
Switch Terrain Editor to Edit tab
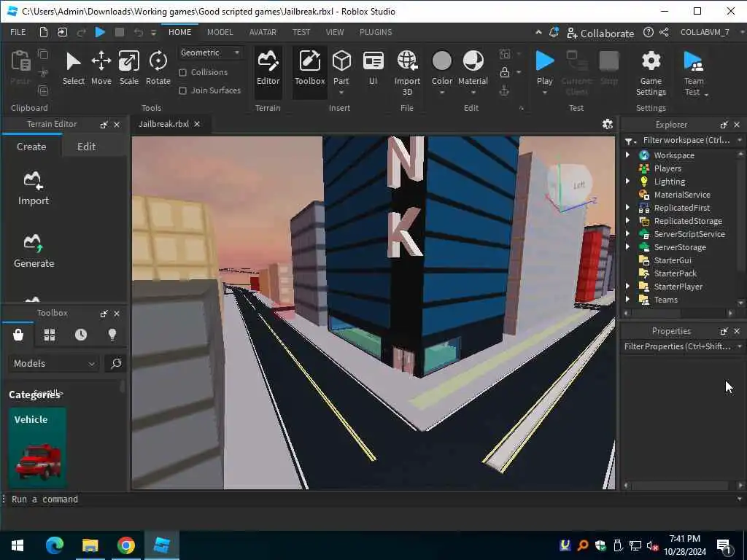[86, 147]
